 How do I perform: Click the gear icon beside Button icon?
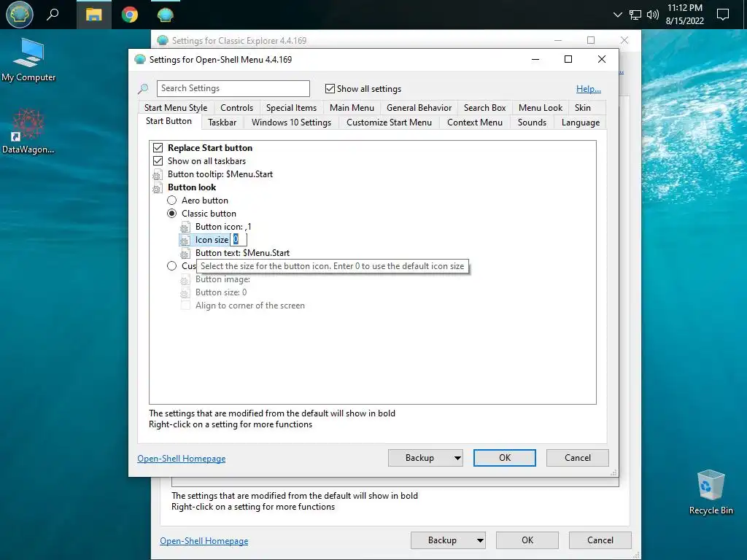185,227
